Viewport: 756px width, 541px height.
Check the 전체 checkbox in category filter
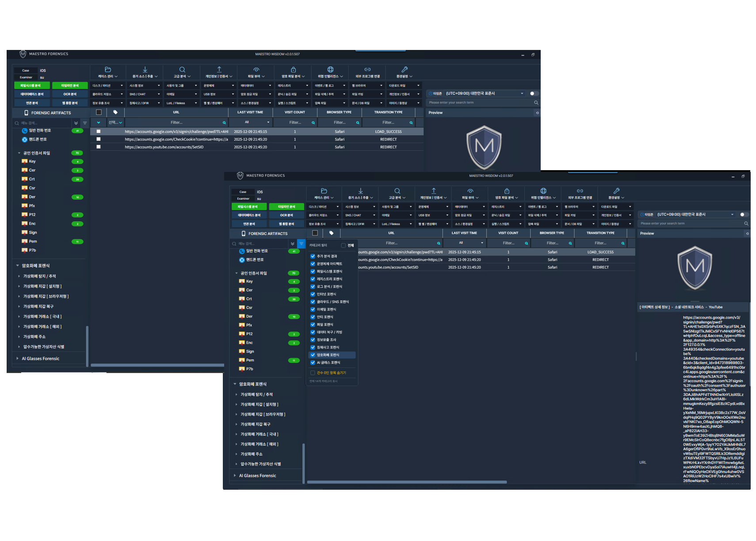tap(344, 245)
